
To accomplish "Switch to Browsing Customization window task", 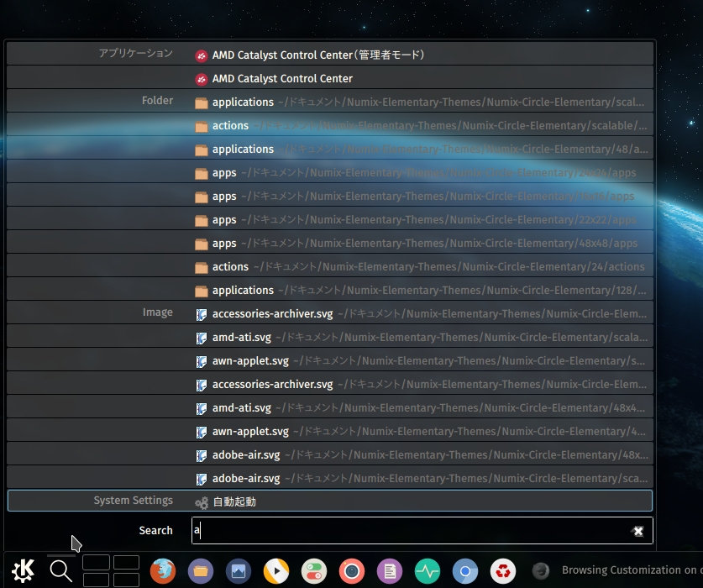I will click(617, 570).
